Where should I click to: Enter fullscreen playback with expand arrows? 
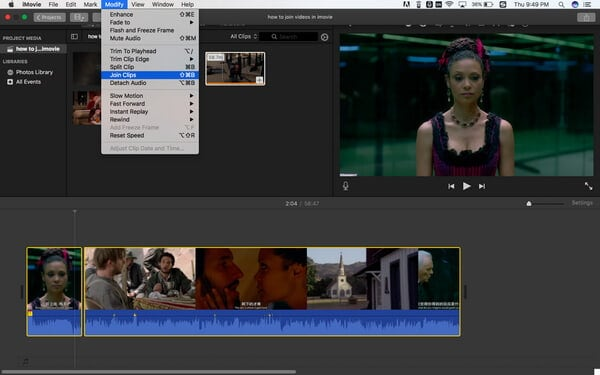[588, 186]
